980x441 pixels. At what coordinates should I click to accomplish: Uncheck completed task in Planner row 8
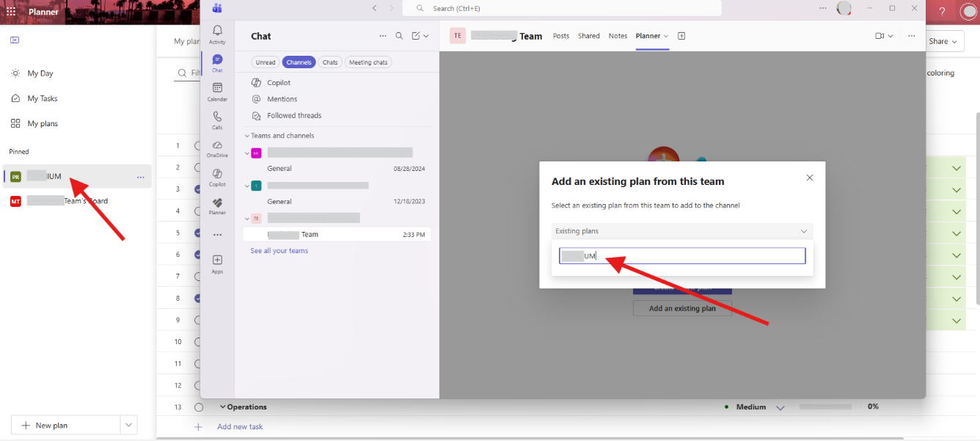199,299
